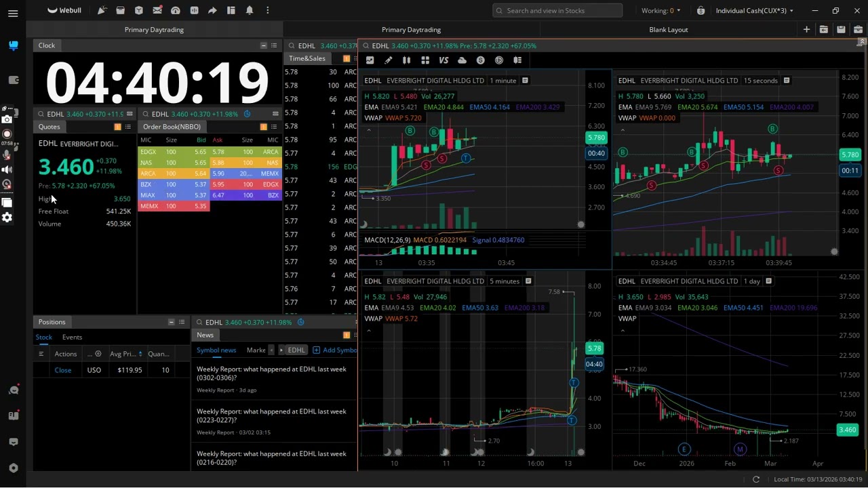Open the three-dot more menu in top toolbar
The height and width of the screenshot is (488, 868).
[x=267, y=10]
